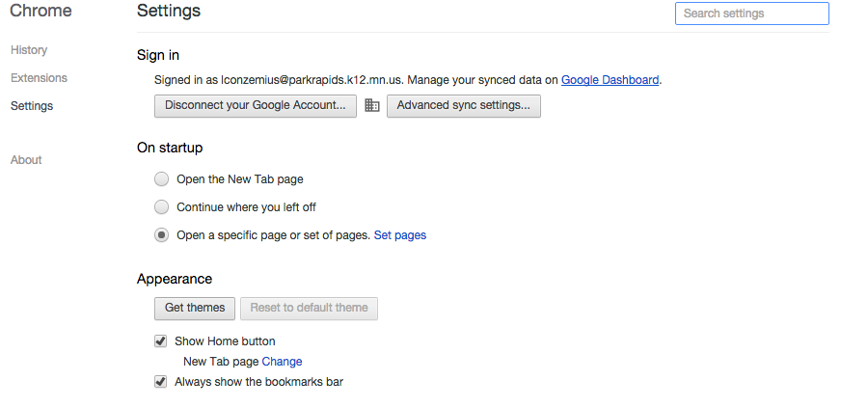Go to Extensions in the sidebar
Viewport: 868px width, 408px height.
pyautogui.click(x=39, y=78)
